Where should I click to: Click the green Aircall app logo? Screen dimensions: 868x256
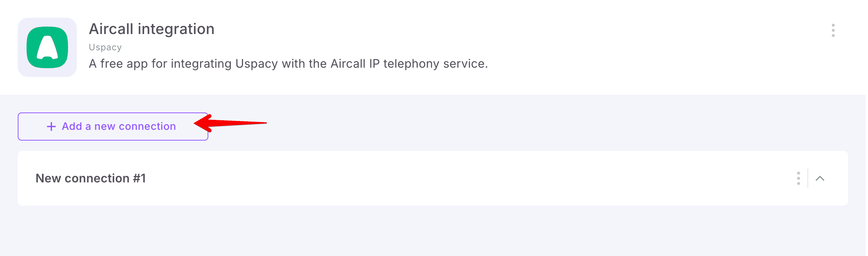pos(47,47)
